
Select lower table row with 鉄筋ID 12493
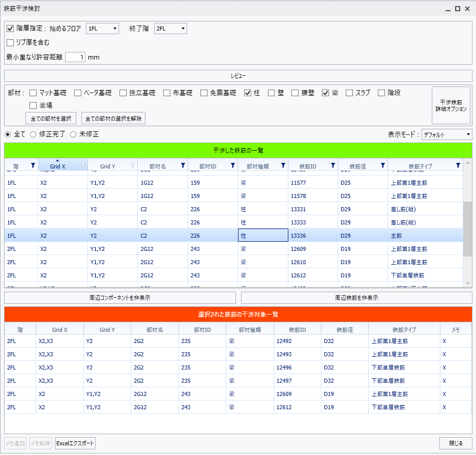click(238, 354)
